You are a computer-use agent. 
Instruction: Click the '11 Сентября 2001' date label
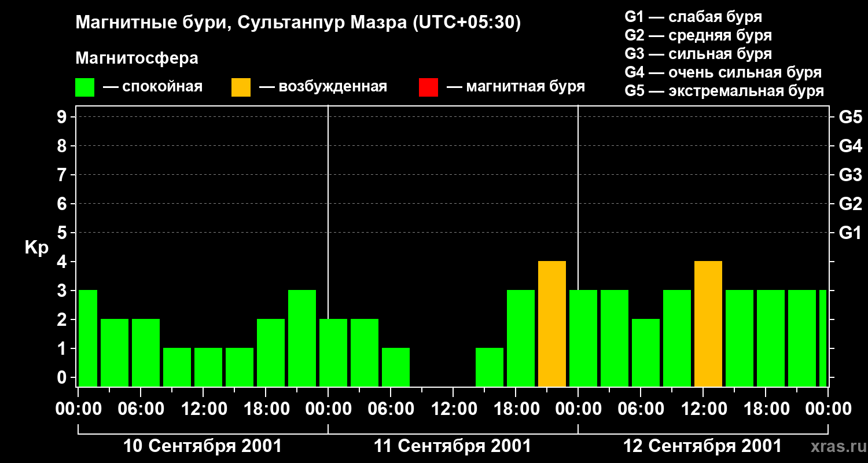pyautogui.click(x=453, y=446)
